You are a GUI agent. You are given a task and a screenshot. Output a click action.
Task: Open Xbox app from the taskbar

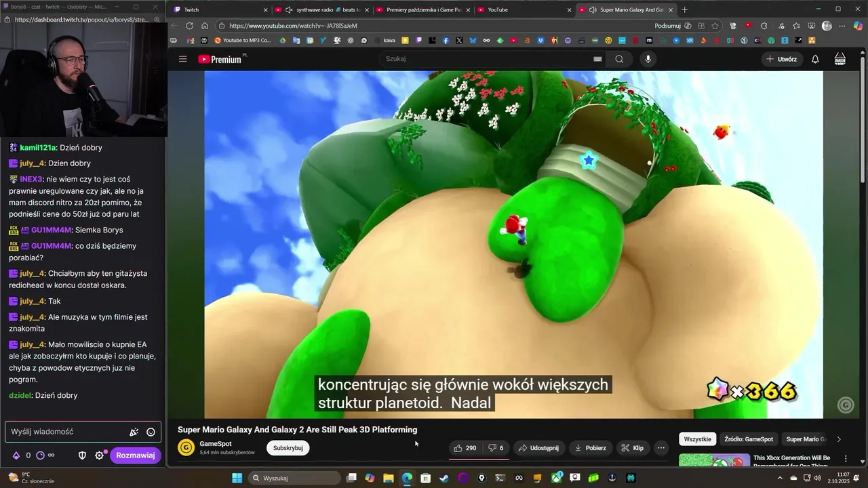point(556,478)
